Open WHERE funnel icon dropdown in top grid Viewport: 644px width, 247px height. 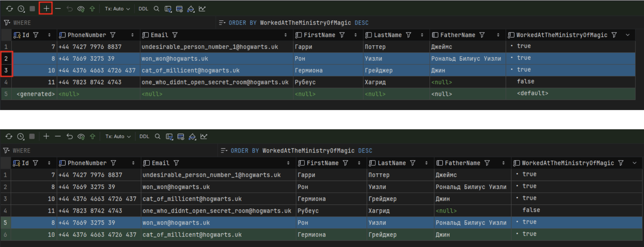(7, 23)
